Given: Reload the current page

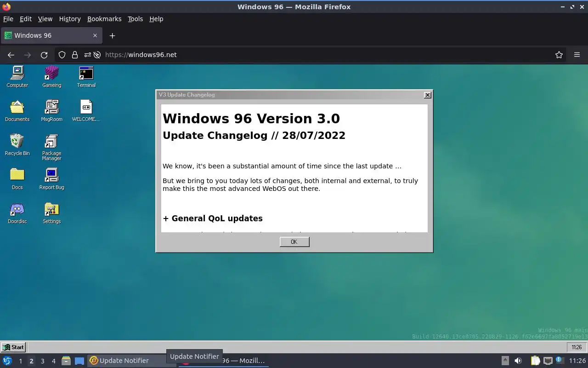Looking at the screenshot, I should pos(44,55).
